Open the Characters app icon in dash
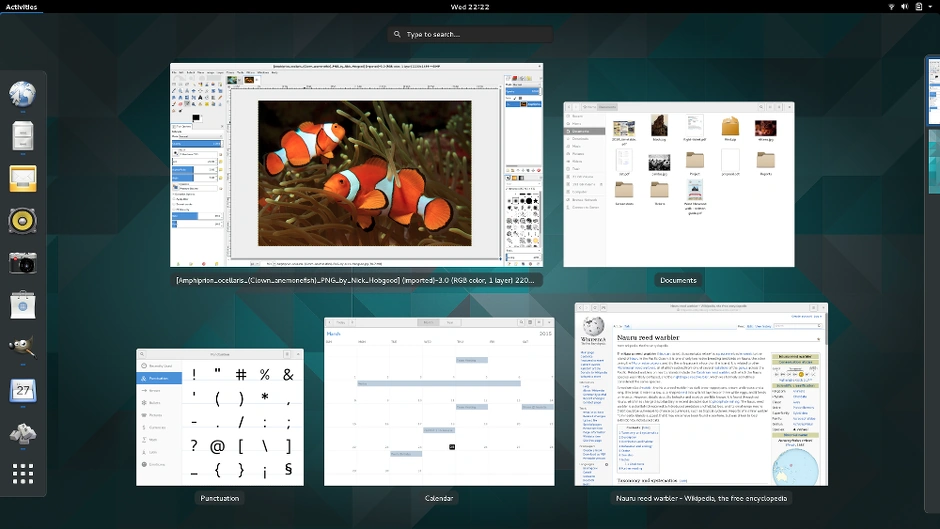 (23, 432)
